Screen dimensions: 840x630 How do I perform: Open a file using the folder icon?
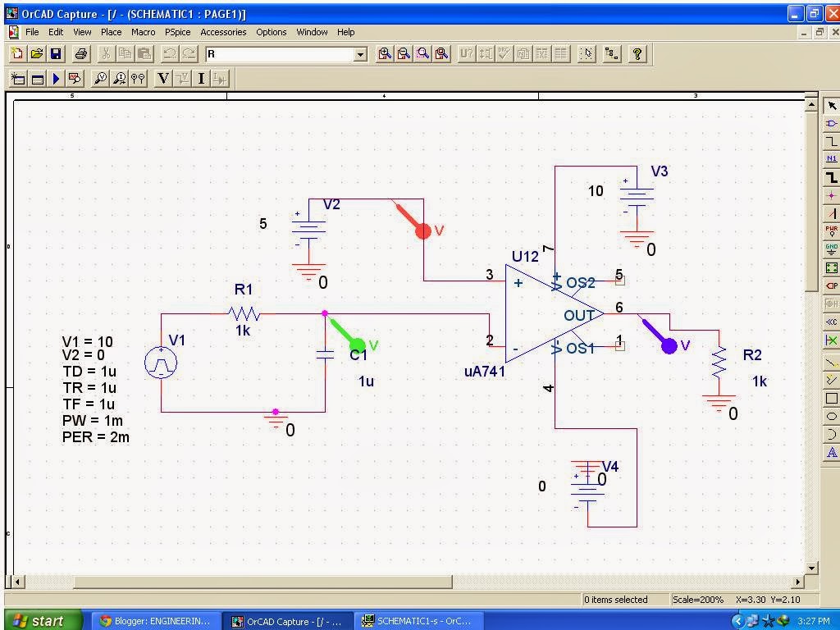click(x=36, y=53)
